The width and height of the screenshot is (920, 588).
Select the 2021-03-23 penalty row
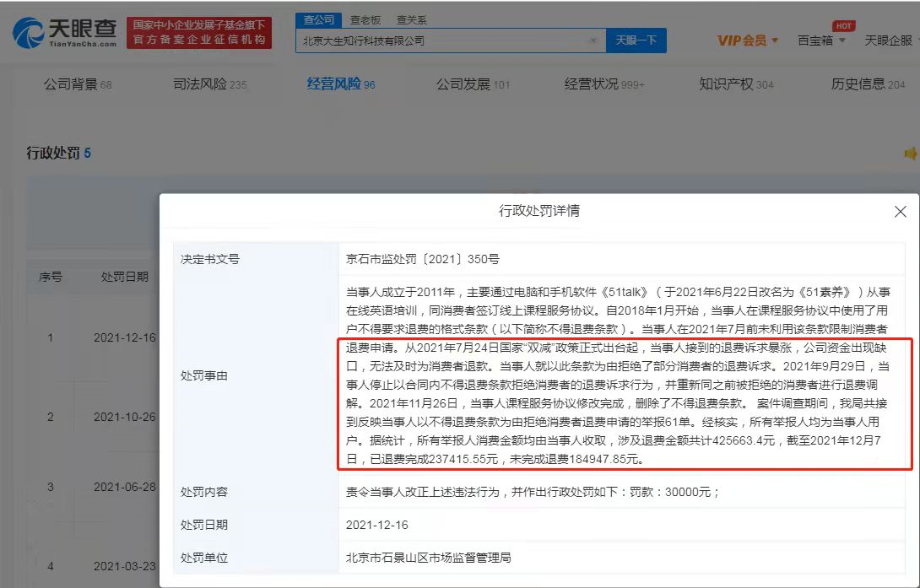pyautogui.click(x=94, y=566)
